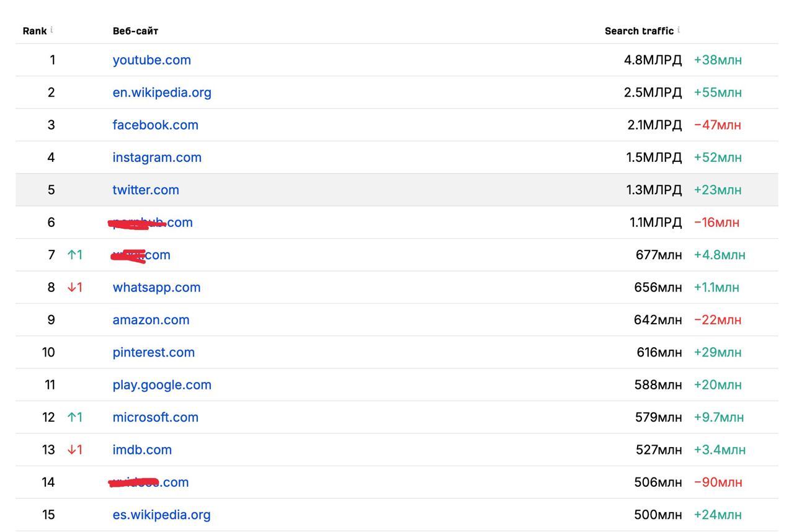Screen dimensions: 794x532
Task: Click the 500млн traffic value
Action: [x=658, y=515]
